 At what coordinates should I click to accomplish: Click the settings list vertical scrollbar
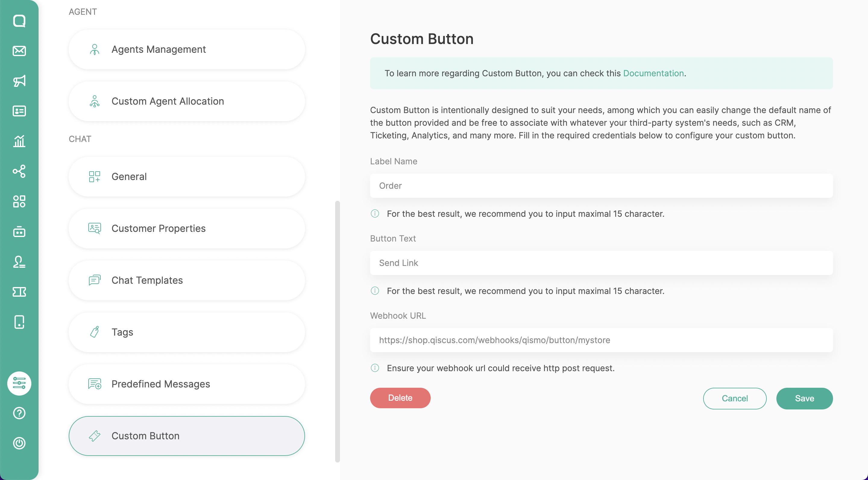337,331
